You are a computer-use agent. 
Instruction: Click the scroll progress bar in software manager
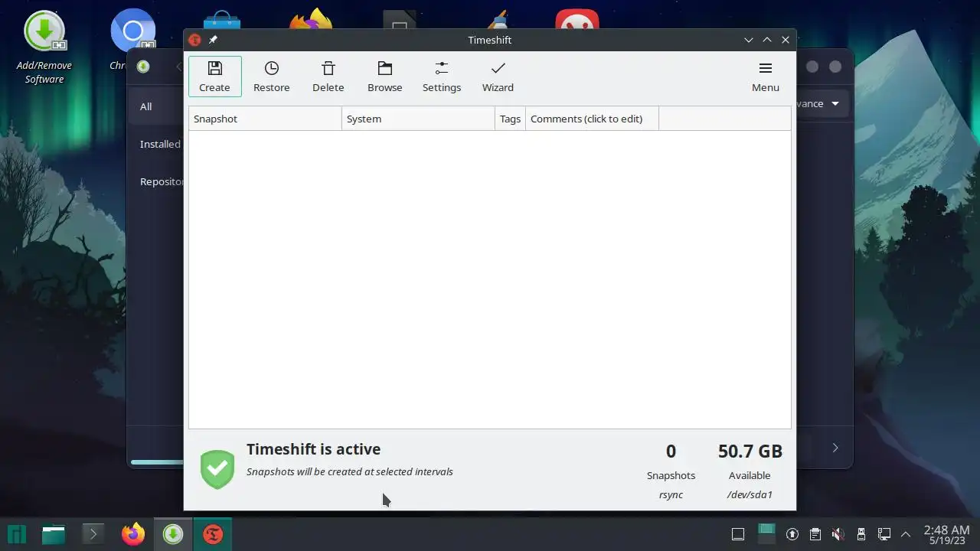157,462
